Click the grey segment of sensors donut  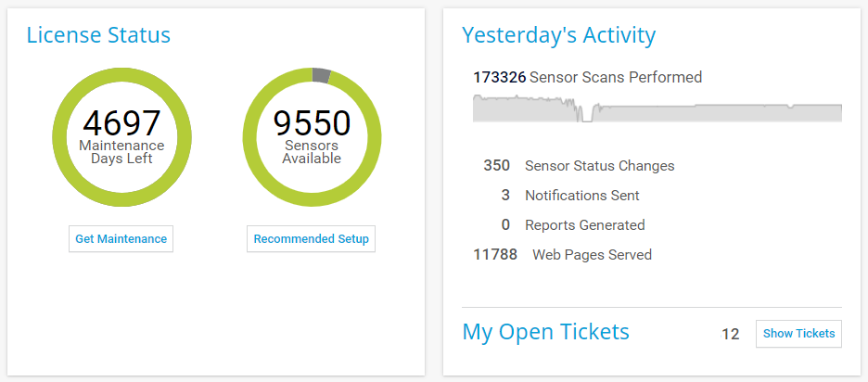321,75
